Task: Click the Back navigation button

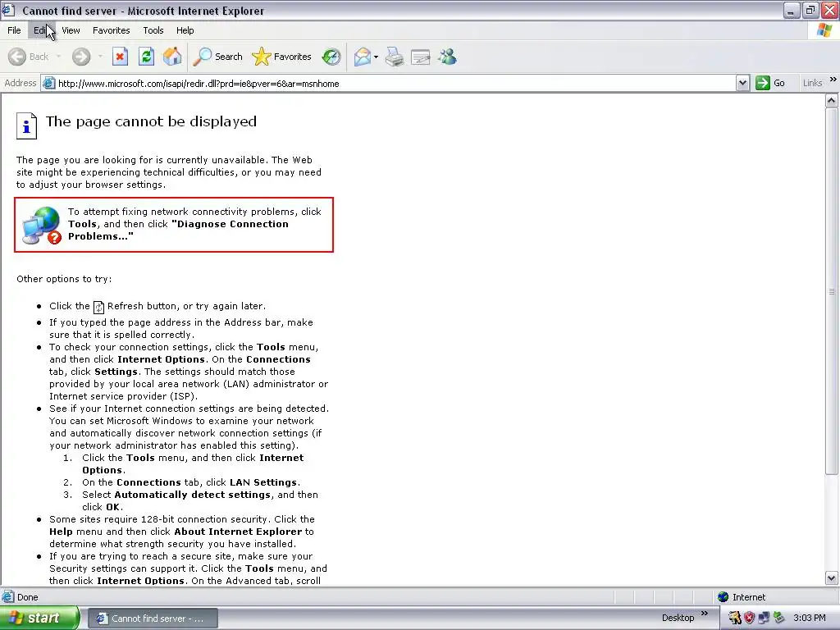Action: coord(29,57)
